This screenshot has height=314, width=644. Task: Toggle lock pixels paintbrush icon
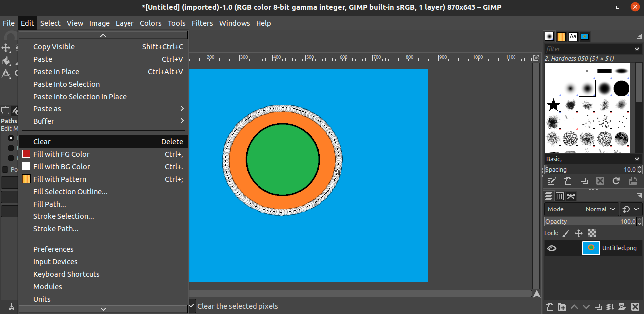point(566,233)
